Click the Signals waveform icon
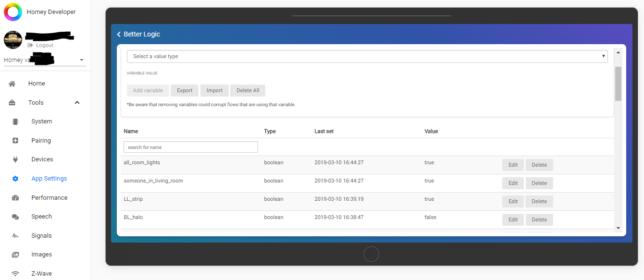The height and width of the screenshot is (280, 644). (x=15, y=236)
